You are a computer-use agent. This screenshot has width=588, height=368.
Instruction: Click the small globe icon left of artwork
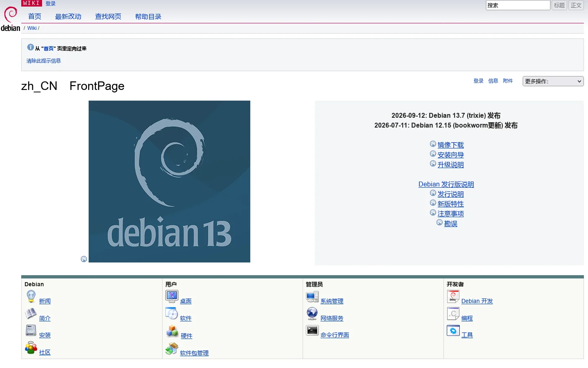coord(84,259)
